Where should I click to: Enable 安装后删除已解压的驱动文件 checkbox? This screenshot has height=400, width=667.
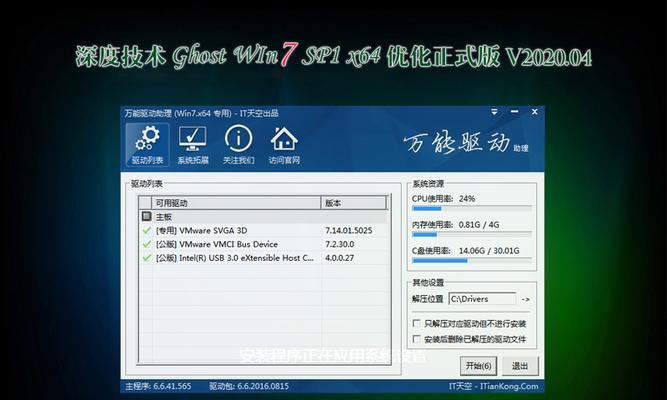click(417, 339)
